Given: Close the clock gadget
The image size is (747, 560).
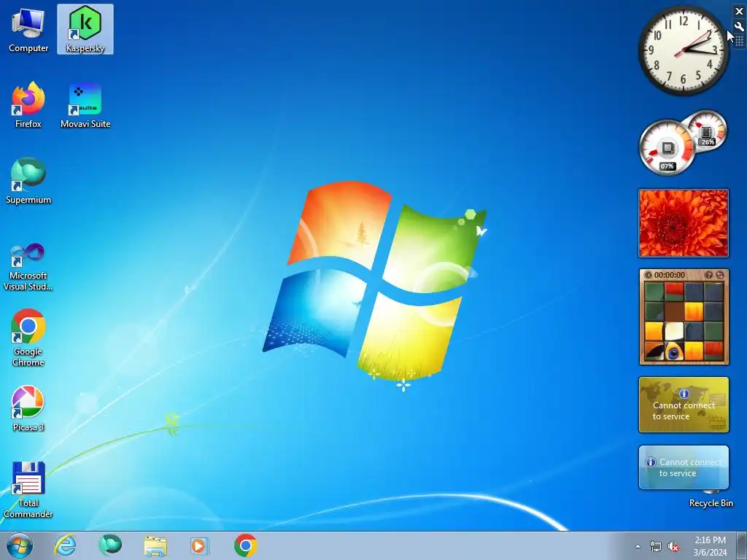Looking at the screenshot, I should pos(739,11).
